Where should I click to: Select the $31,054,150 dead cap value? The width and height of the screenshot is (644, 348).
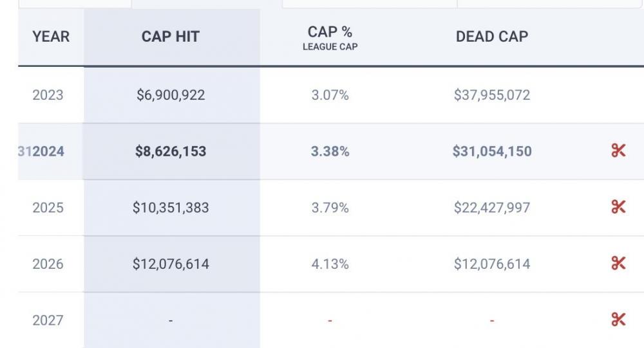[492, 152]
